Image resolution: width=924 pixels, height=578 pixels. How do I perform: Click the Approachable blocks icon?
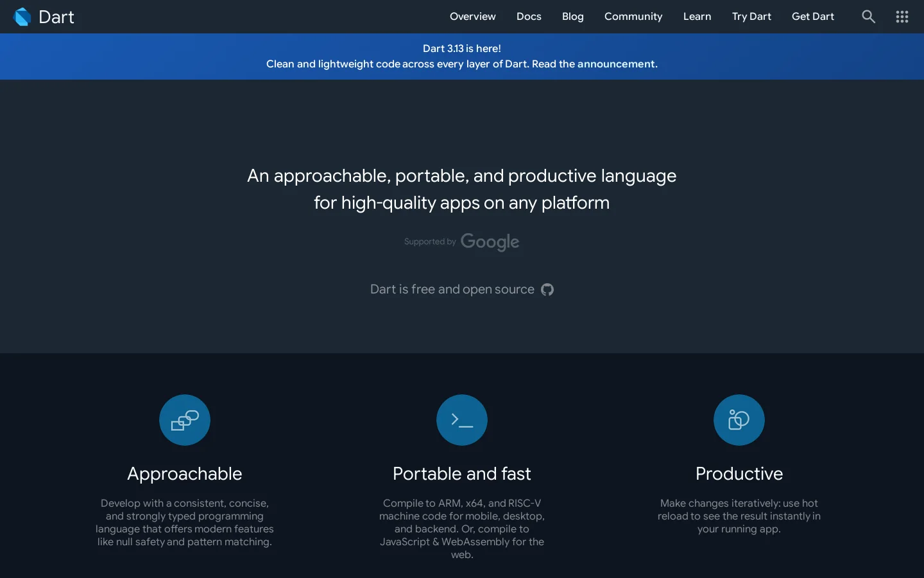point(185,420)
